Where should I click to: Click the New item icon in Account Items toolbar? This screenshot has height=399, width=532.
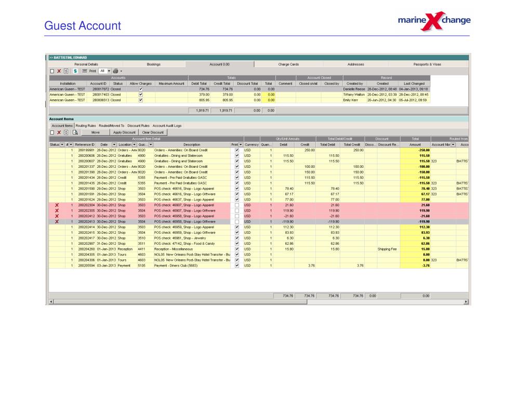pyautogui.click(x=52, y=132)
